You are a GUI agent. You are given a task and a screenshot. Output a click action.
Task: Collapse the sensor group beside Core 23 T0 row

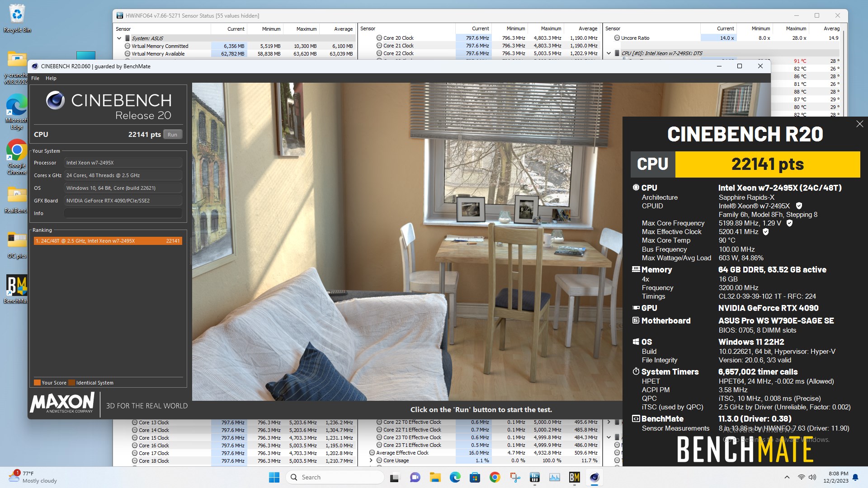click(609, 437)
